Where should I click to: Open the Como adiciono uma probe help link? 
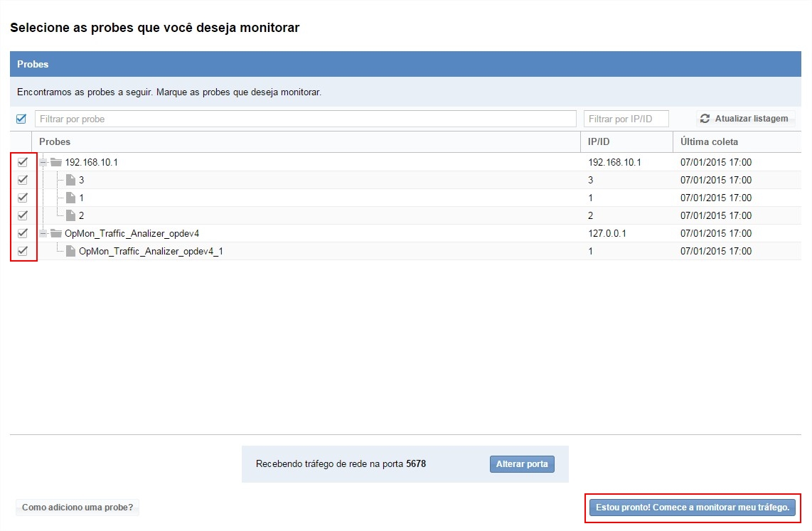point(78,508)
